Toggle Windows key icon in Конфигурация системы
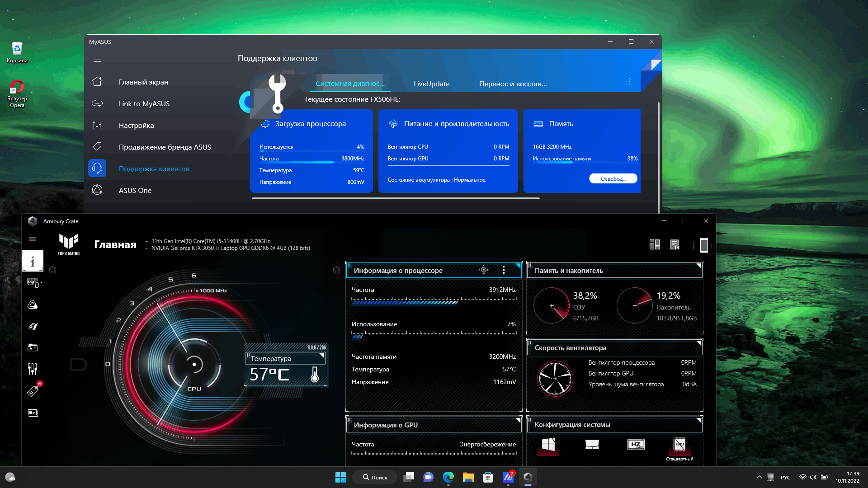The height and width of the screenshot is (488, 868). point(548,445)
